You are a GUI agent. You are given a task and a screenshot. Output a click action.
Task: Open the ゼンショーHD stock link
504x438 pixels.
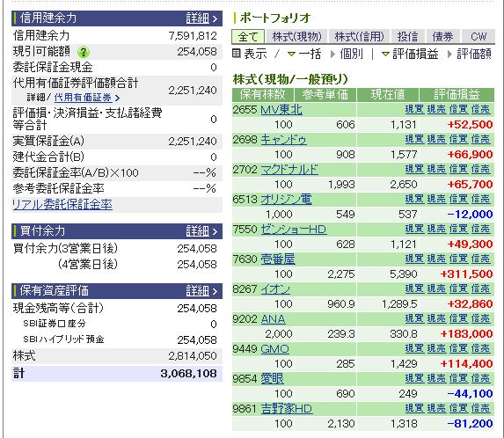(x=294, y=230)
